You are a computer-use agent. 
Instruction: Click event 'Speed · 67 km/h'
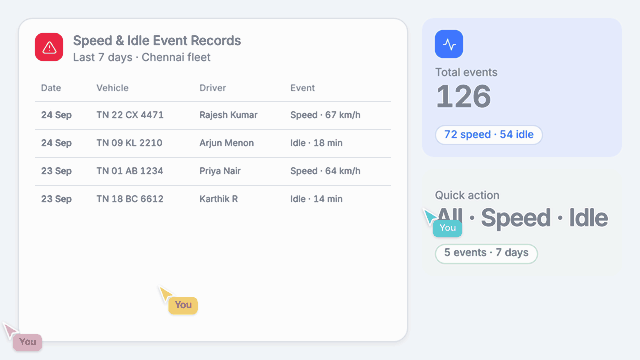click(325, 115)
